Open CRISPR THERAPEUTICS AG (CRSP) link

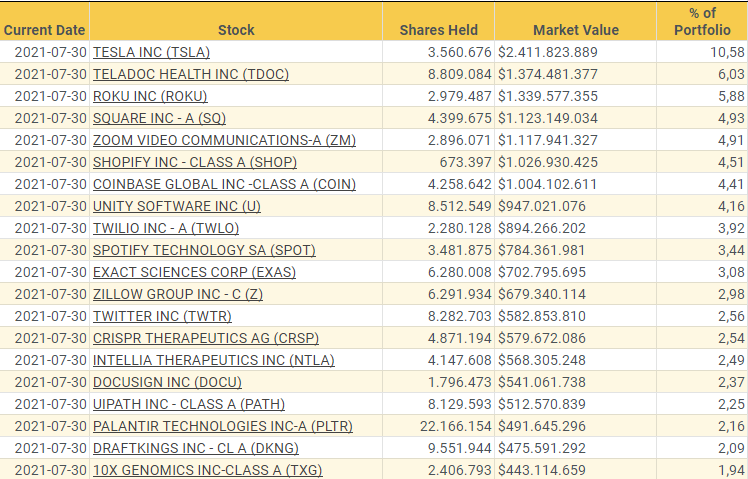[x=206, y=337]
